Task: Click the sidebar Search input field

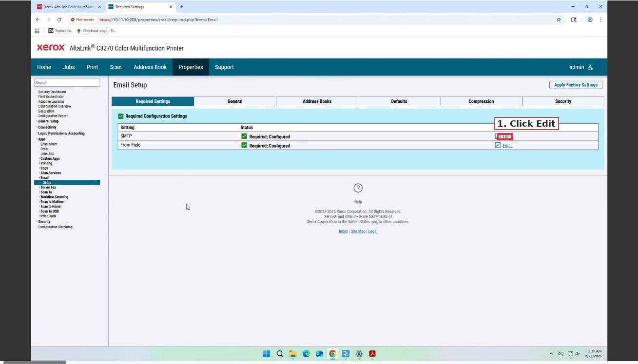Action: click(67, 82)
